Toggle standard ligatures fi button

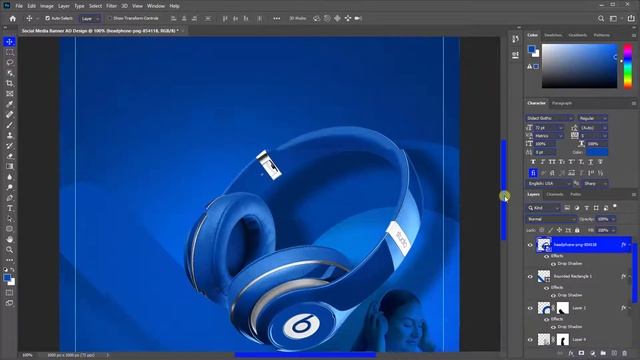tap(533, 173)
